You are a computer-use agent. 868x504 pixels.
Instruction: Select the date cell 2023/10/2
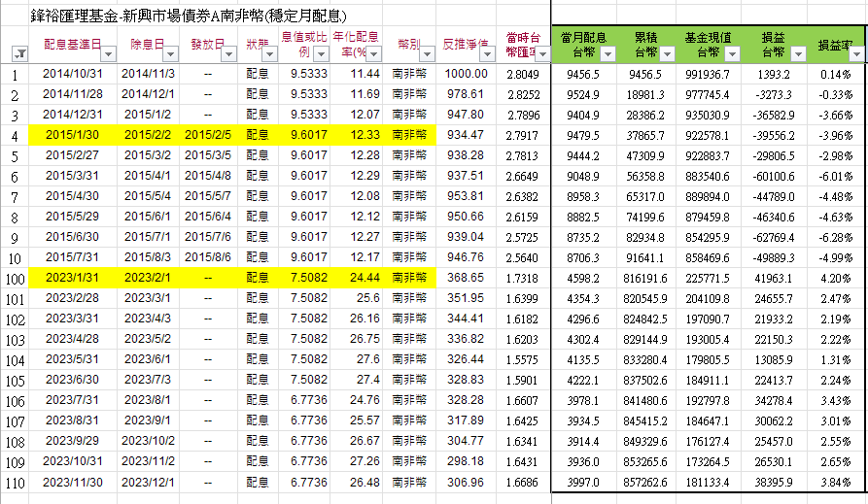click(x=148, y=441)
